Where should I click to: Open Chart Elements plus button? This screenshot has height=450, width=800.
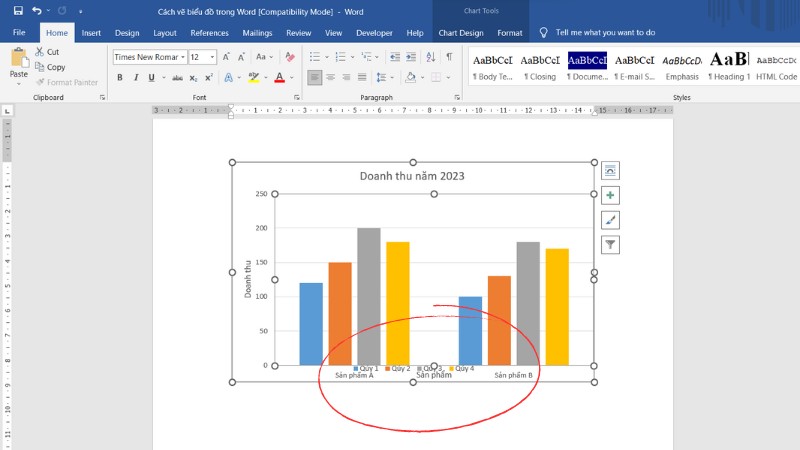point(610,195)
